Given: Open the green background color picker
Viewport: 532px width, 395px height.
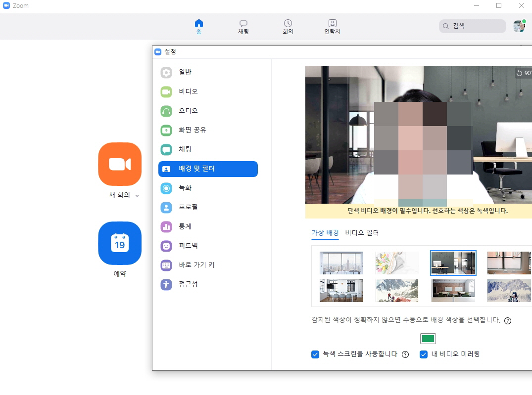Looking at the screenshot, I should pyautogui.click(x=428, y=338).
